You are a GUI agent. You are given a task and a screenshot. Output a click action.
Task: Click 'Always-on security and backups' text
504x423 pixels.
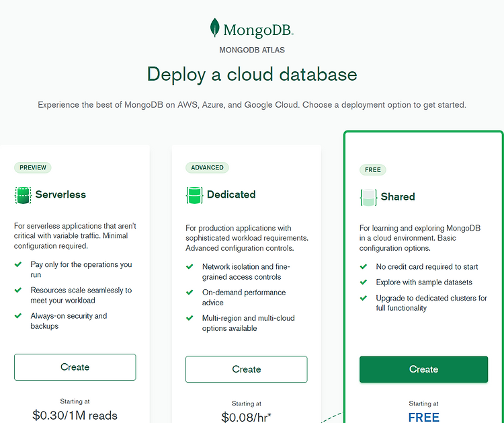(69, 321)
